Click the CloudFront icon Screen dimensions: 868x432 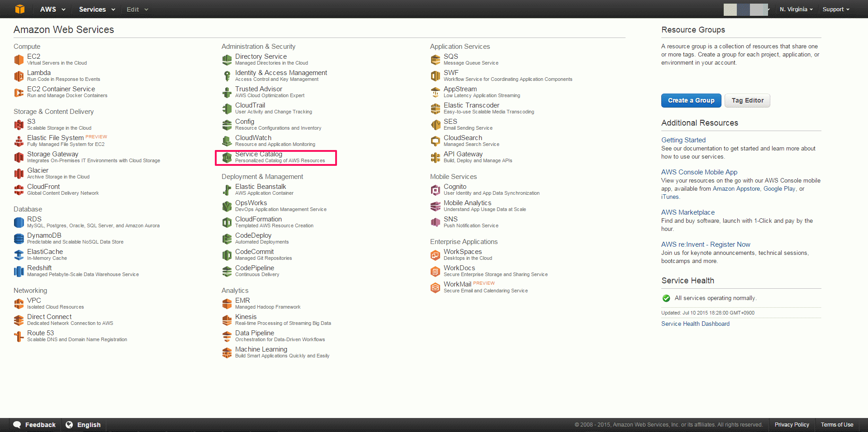(x=19, y=190)
